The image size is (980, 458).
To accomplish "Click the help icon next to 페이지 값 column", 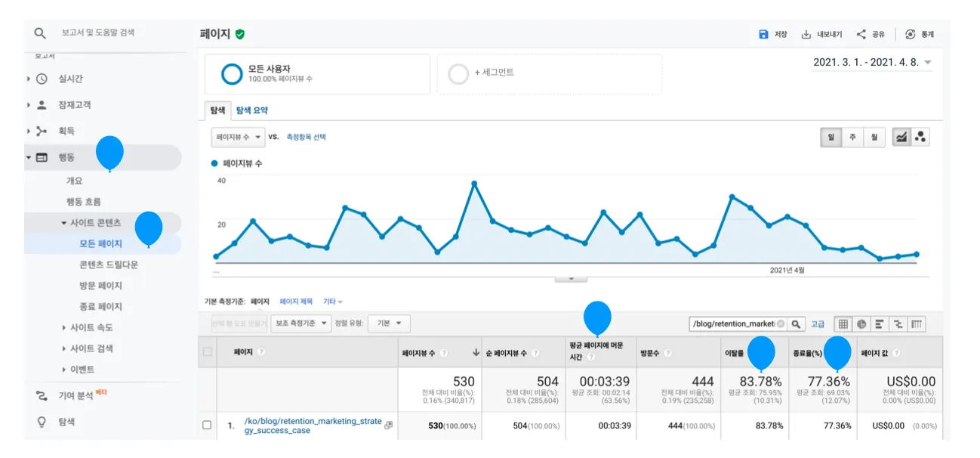I will click(896, 353).
